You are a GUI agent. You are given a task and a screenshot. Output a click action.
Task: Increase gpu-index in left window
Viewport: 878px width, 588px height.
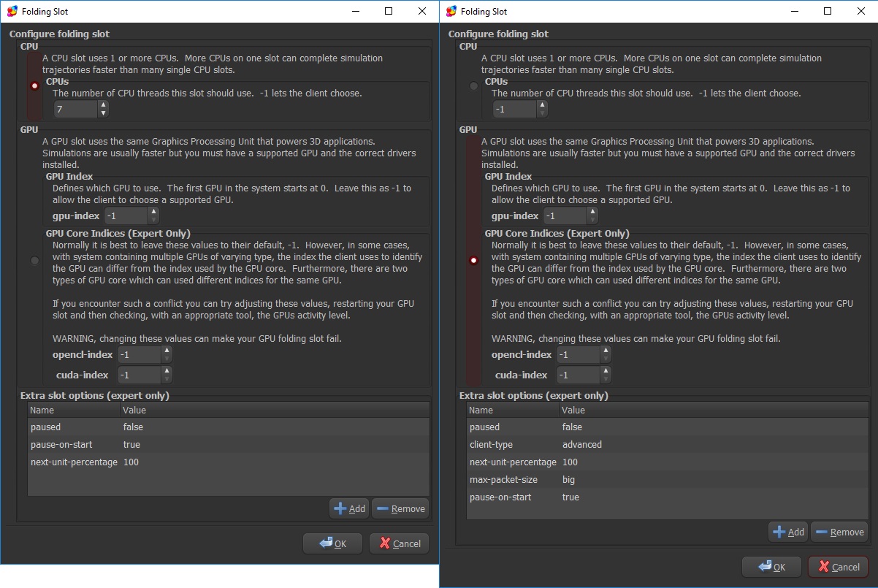153,212
